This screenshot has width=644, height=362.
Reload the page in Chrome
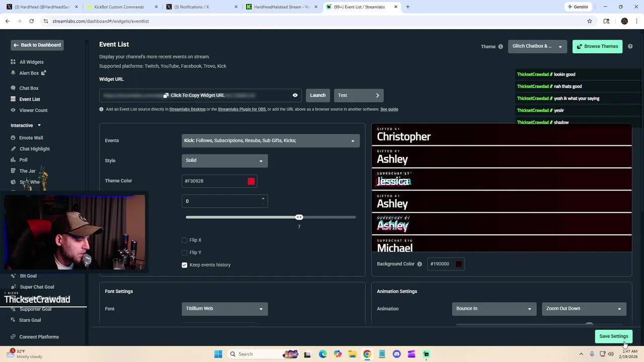[31, 21]
